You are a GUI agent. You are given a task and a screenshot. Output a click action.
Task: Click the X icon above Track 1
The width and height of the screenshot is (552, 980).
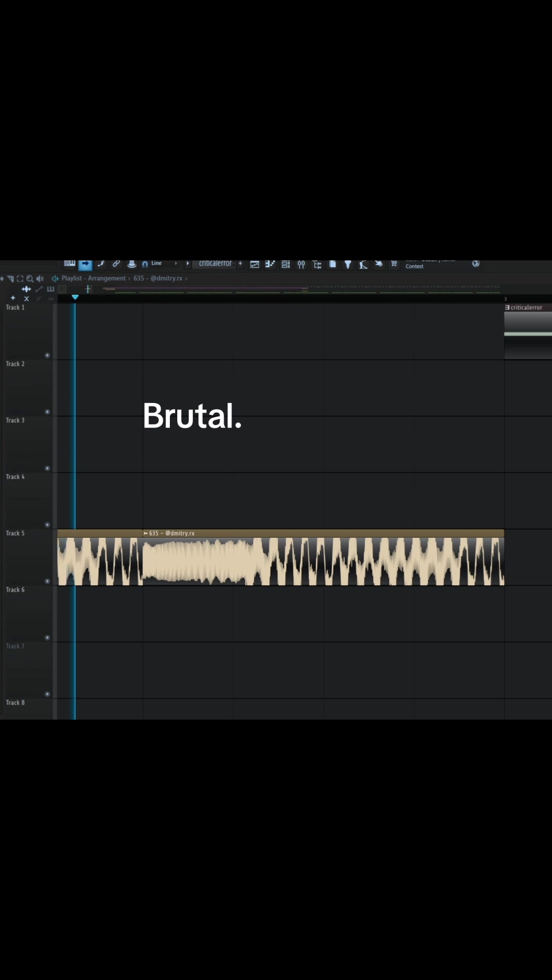(27, 299)
